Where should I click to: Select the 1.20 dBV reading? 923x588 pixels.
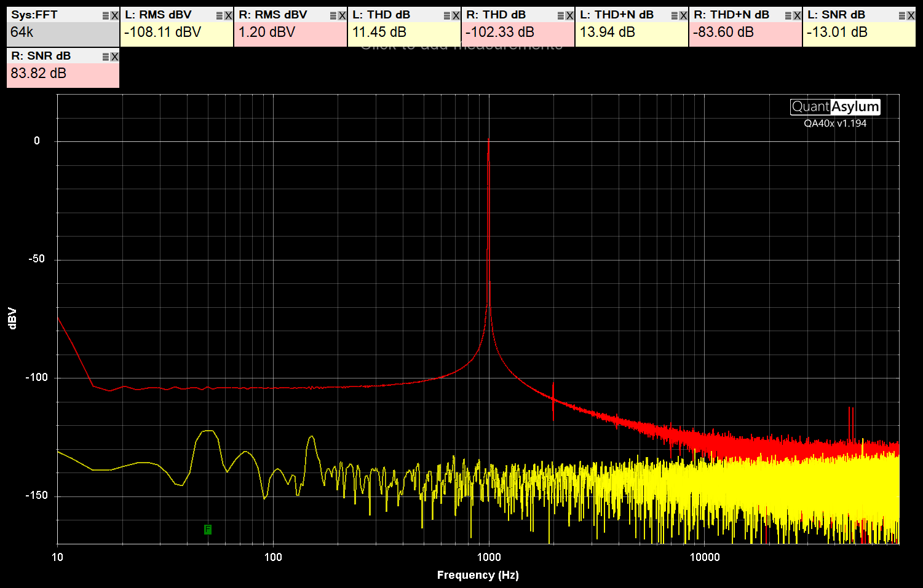coord(267,32)
